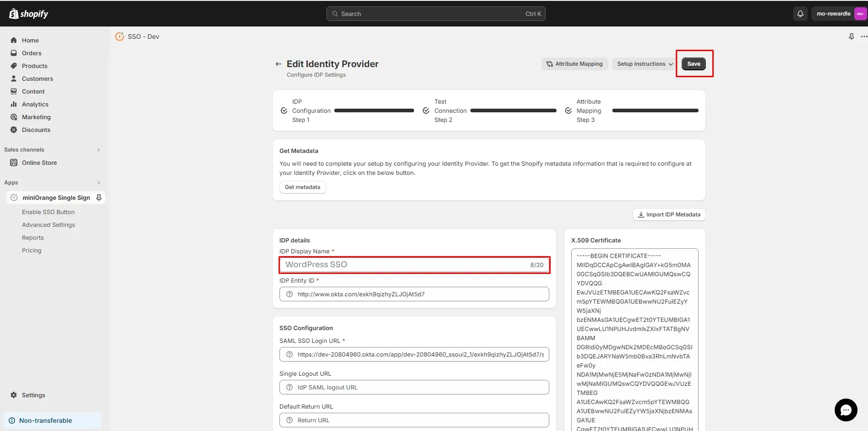
Task: Click the Attribute Mapping Step 3 progress bar
Action: [x=655, y=110]
